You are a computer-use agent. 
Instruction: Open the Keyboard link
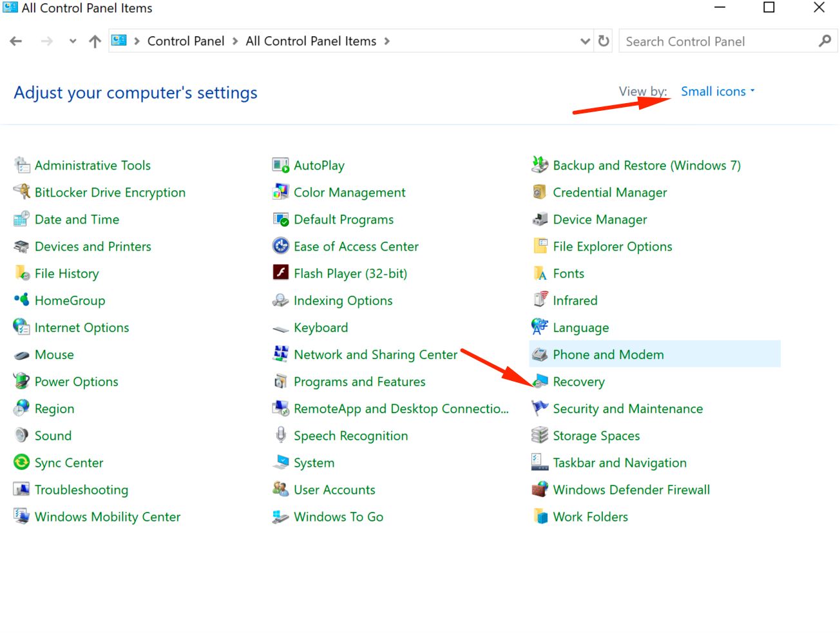[x=321, y=327]
